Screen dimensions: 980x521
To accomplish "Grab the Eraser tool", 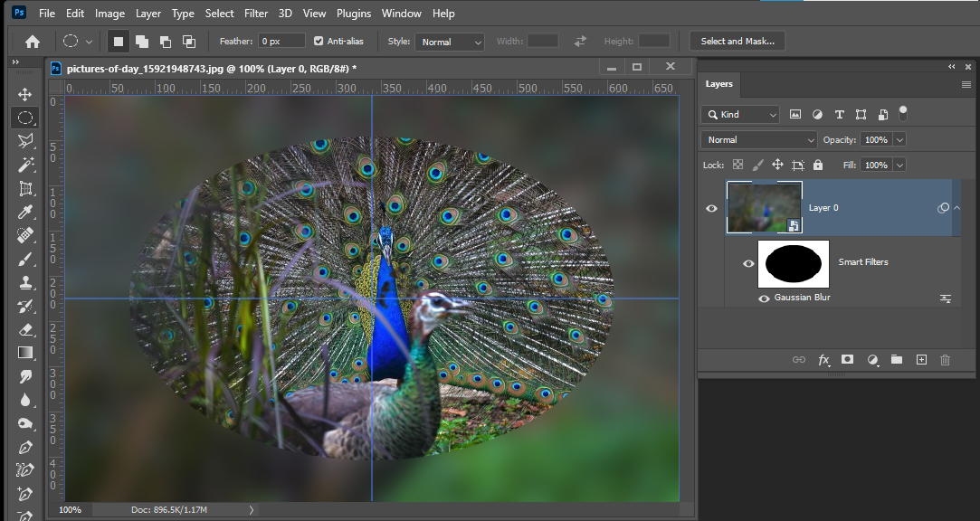I will pos(24,329).
